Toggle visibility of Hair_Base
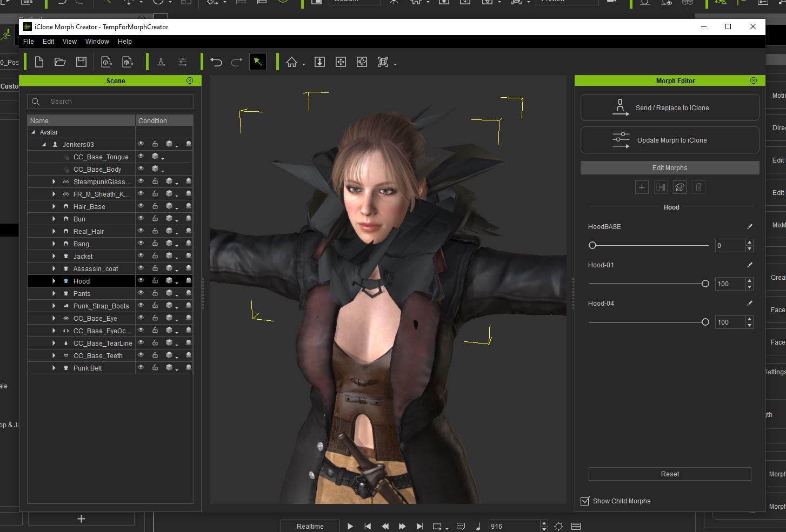The image size is (786, 532). 141,206
